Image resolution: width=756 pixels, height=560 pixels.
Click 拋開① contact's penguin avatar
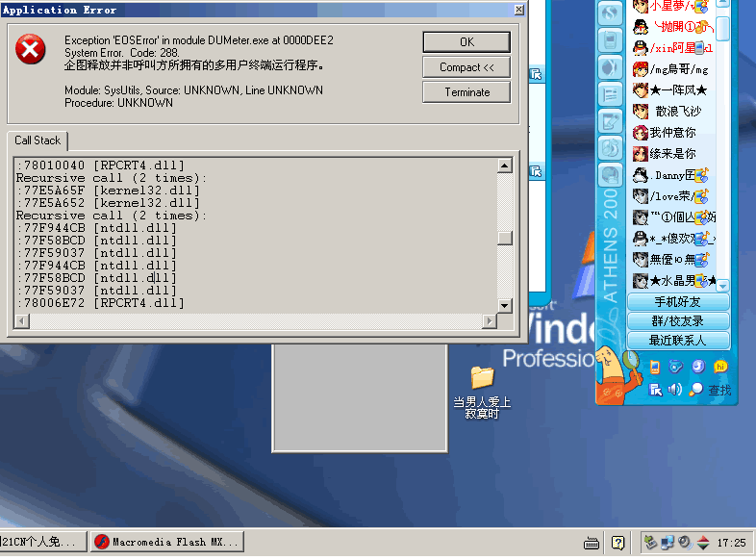(x=641, y=27)
